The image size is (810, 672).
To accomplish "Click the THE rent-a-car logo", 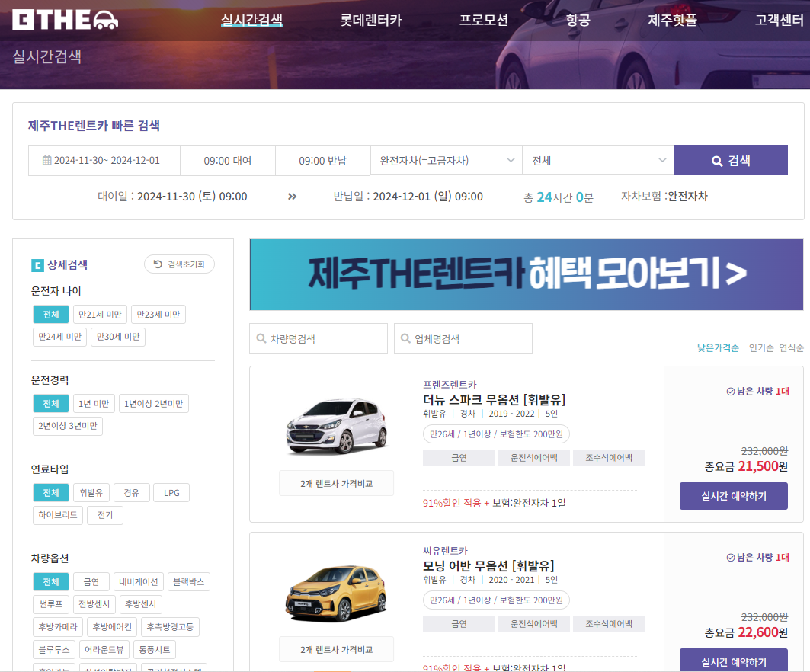I will [x=66, y=20].
